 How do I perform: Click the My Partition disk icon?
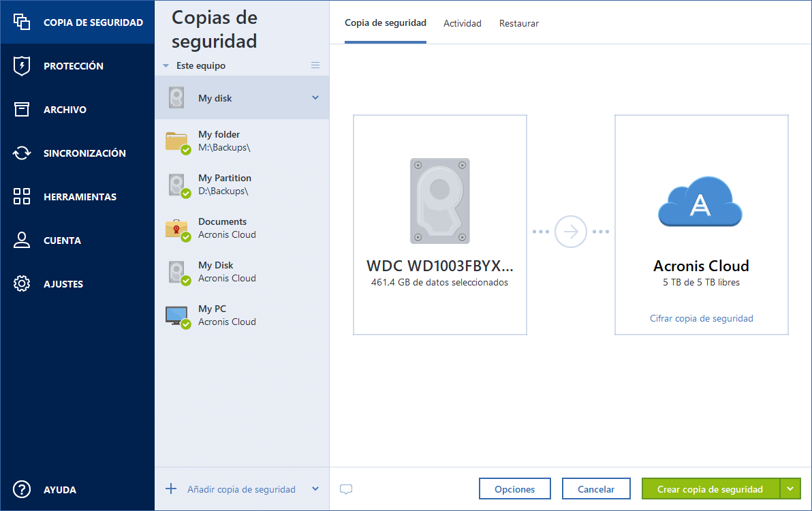(178, 185)
